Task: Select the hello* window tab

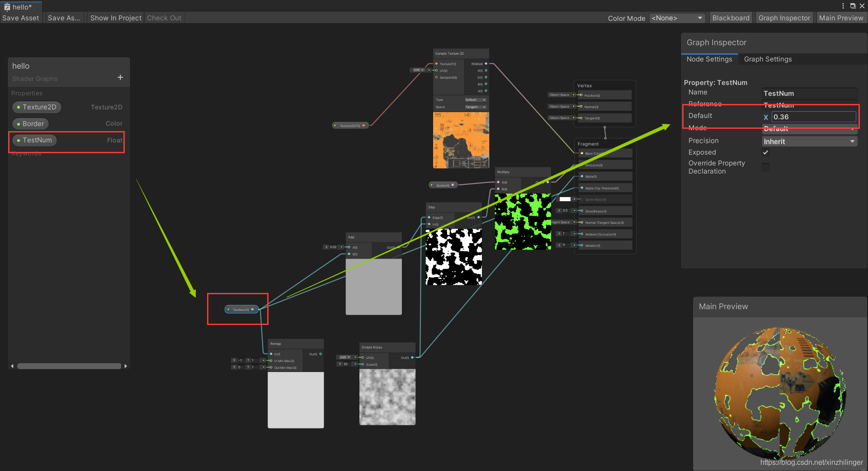Action: coord(21,7)
